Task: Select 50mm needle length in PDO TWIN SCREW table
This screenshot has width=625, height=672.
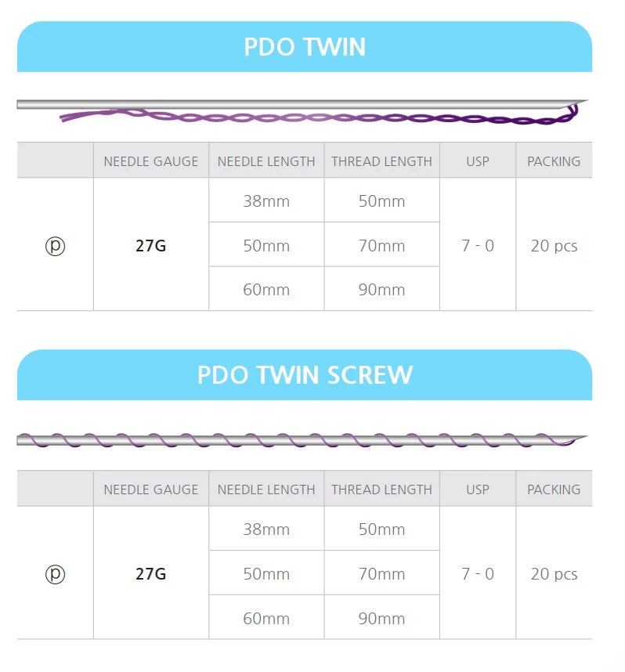Action: (266, 574)
